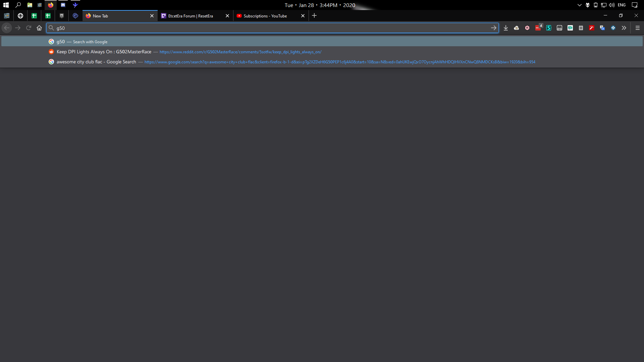The height and width of the screenshot is (362, 644).
Task: Select the awesome city club flac suggestion
Action: pyautogui.click(x=96, y=62)
